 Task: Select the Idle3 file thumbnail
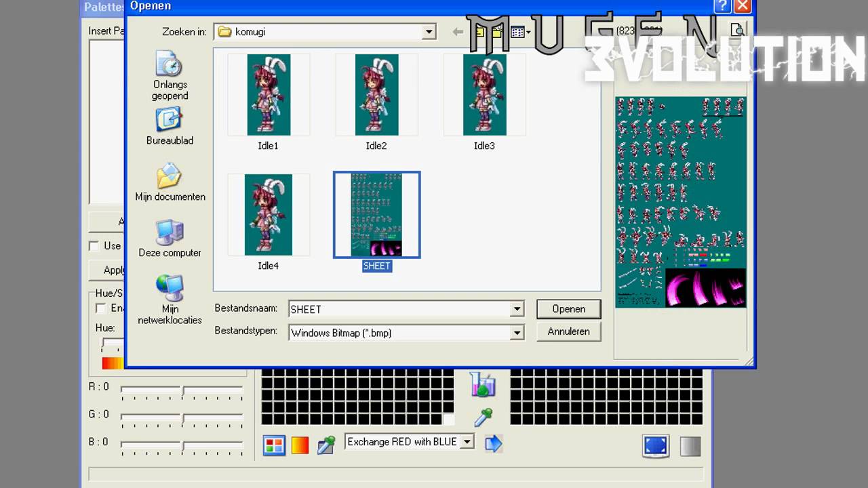(x=484, y=95)
